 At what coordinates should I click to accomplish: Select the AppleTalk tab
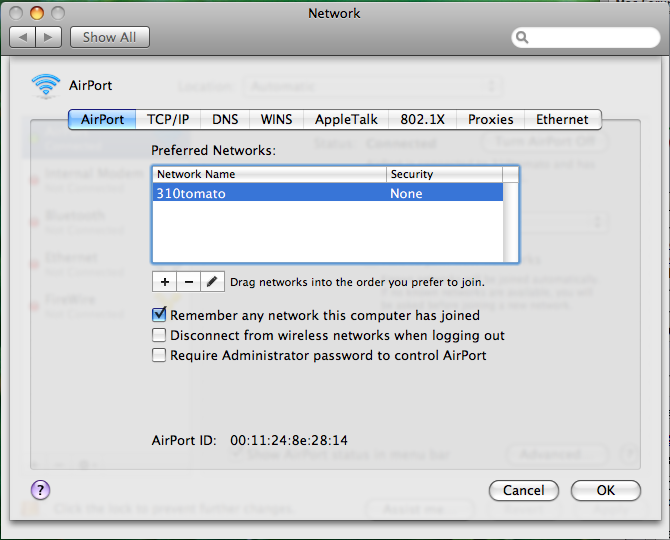(346, 119)
